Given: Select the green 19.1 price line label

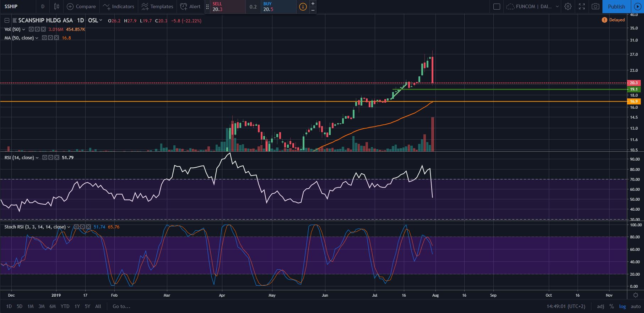Looking at the screenshot, I should point(634,89).
